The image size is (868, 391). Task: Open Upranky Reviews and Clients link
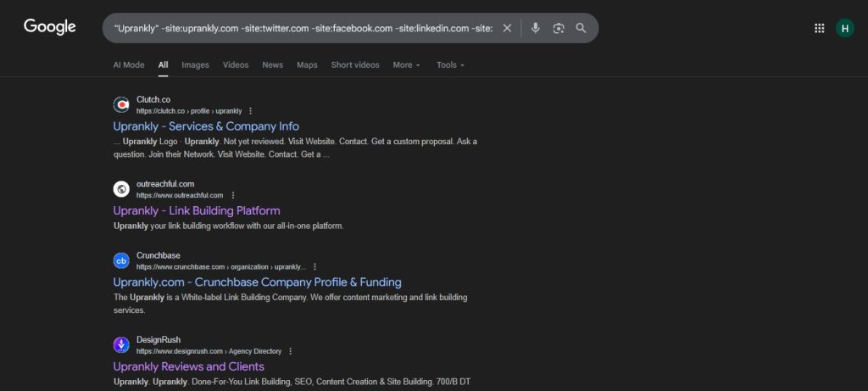pyautogui.click(x=189, y=366)
